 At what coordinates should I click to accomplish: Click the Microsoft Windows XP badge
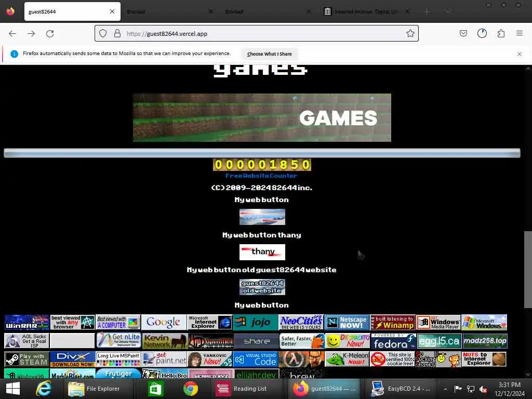[484, 322]
